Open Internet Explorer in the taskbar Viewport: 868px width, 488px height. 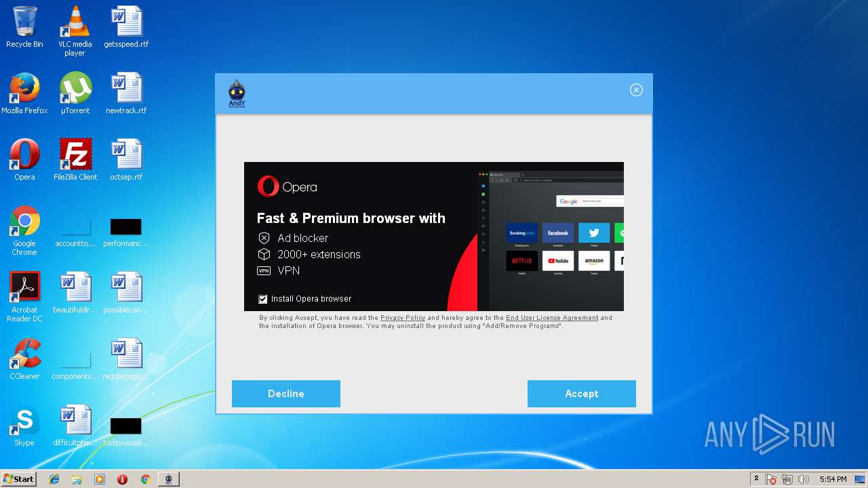pyautogui.click(x=54, y=479)
